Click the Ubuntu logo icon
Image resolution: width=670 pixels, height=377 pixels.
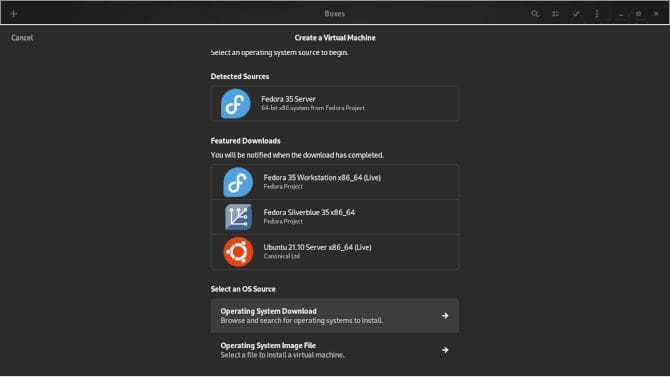(x=238, y=252)
